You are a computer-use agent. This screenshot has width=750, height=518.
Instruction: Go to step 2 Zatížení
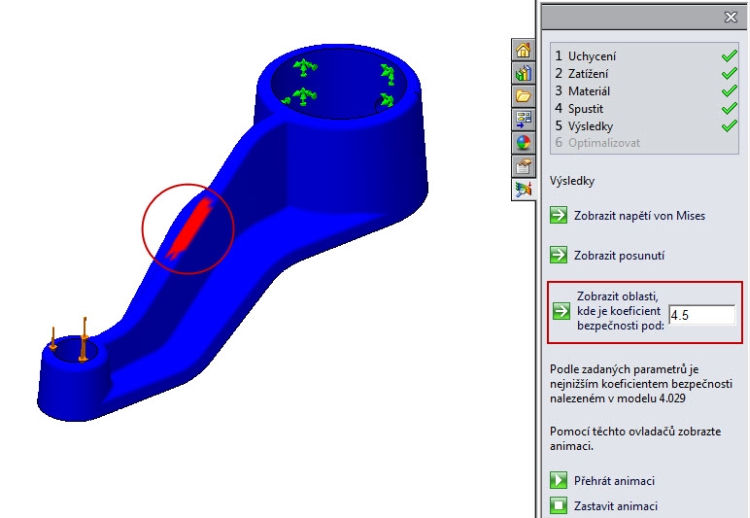[x=582, y=74]
